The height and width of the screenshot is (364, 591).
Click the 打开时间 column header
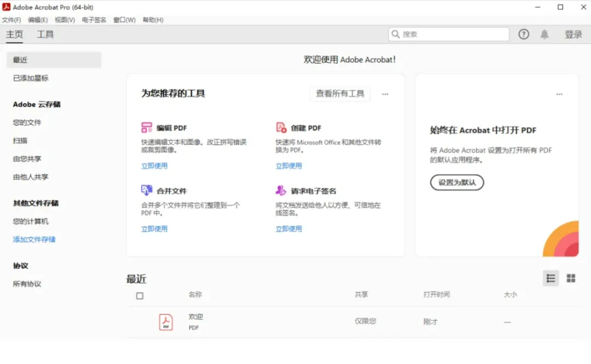click(x=437, y=294)
